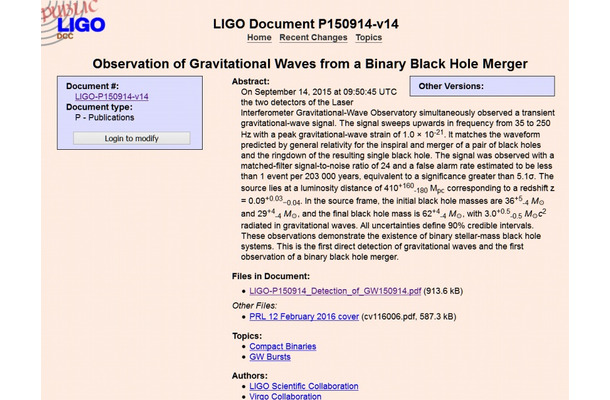This screenshot has height=400, width=610.
Task: Click the LIGO DCC logo
Action: point(74,23)
